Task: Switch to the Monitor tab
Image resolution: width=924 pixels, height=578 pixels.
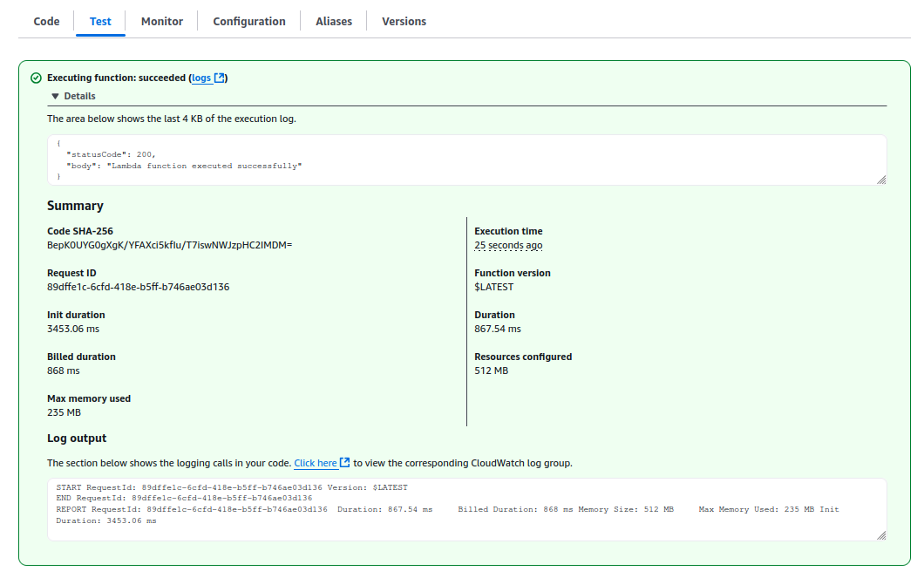Action: 161,21
